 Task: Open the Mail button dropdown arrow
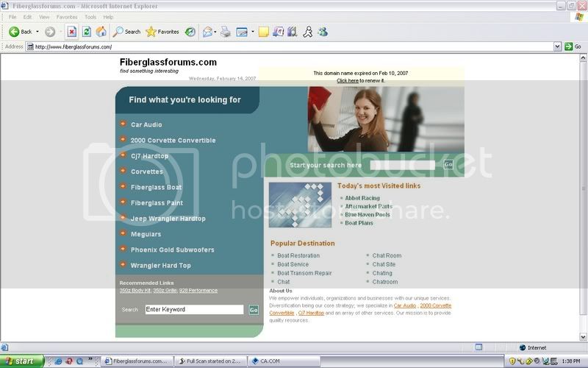point(215,32)
